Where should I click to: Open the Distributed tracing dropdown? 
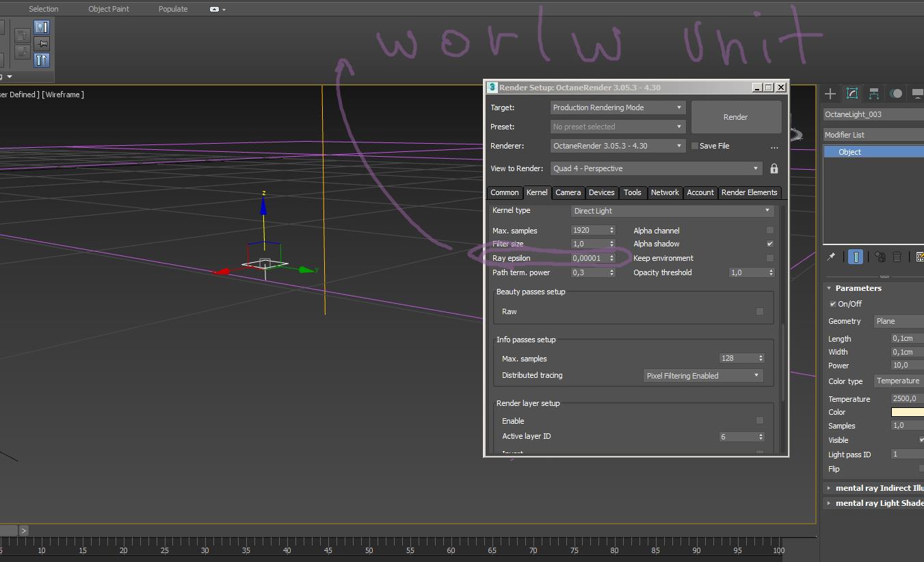[x=703, y=376]
